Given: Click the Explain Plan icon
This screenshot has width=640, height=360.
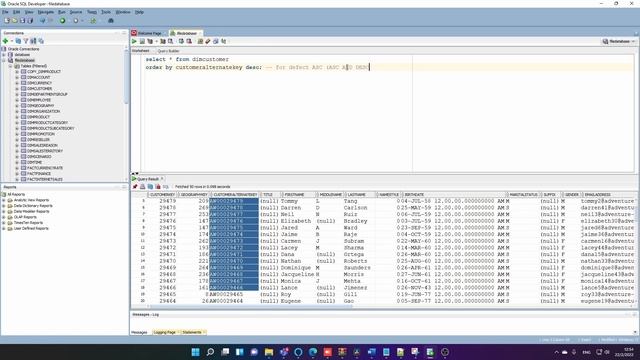Looking at the screenshot, I should coord(150,41).
